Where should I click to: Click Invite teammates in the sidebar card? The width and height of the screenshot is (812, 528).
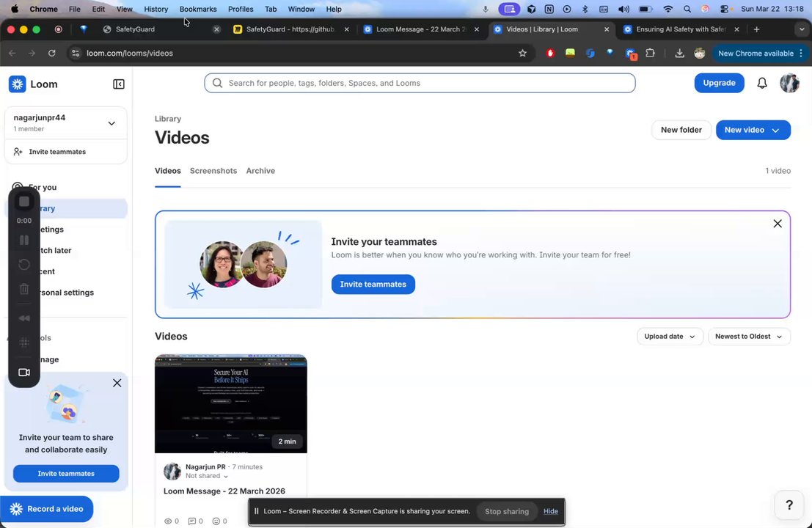66,474
